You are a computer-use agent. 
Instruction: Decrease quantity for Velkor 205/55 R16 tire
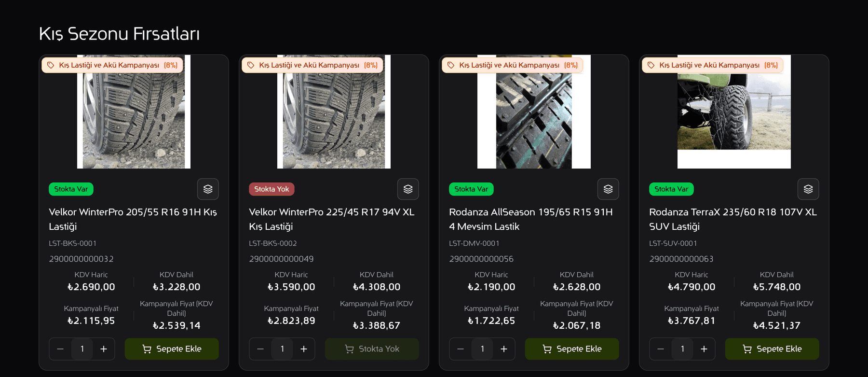[x=60, y=349]
